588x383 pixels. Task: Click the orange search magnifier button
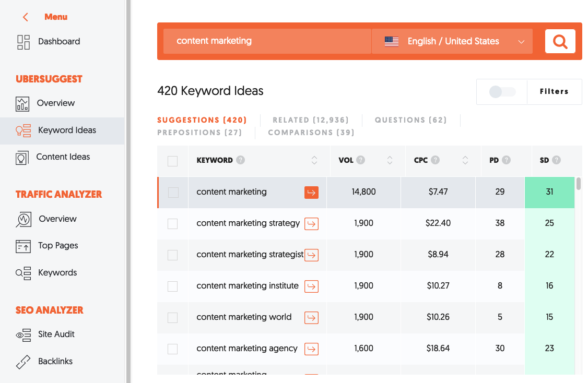point(560,41)
